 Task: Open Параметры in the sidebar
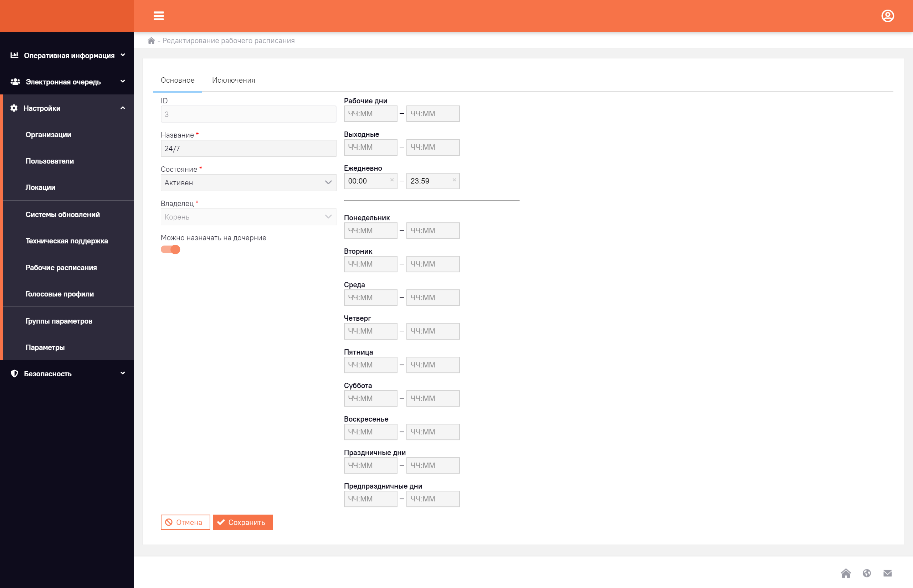tap(45, 347)
